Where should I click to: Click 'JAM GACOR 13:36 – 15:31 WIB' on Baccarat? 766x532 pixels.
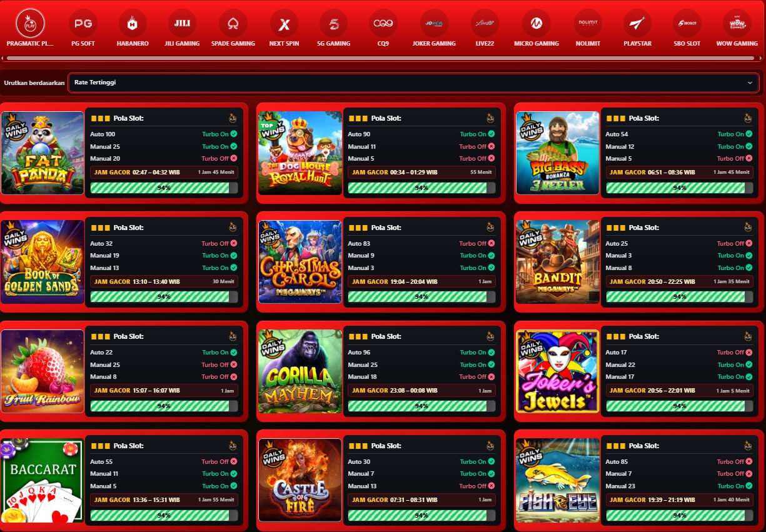pos(137,499)
